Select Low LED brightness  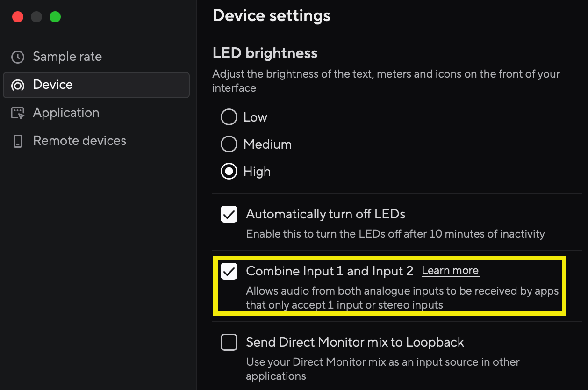(x=229, y=117)
